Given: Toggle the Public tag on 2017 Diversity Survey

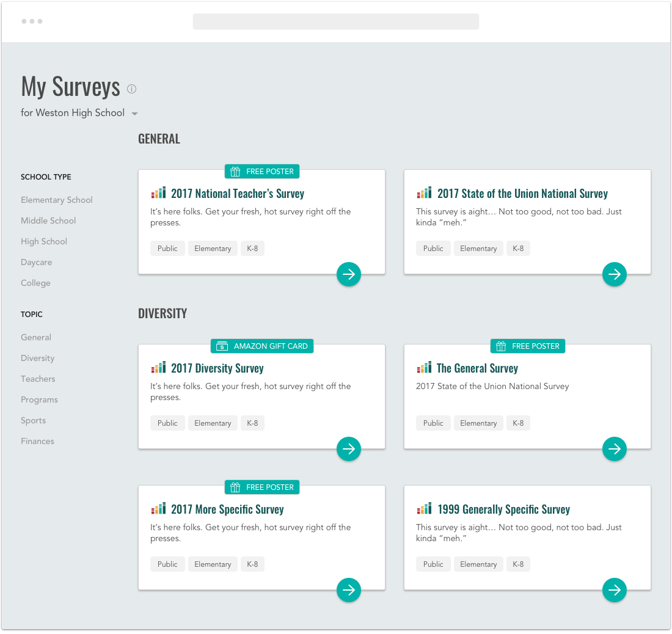Looking at the screenshot, I should pos(167,423).
